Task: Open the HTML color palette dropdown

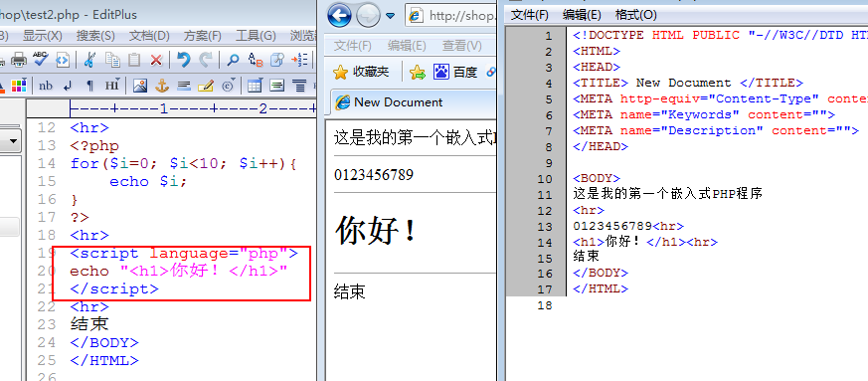Action: 19,86
